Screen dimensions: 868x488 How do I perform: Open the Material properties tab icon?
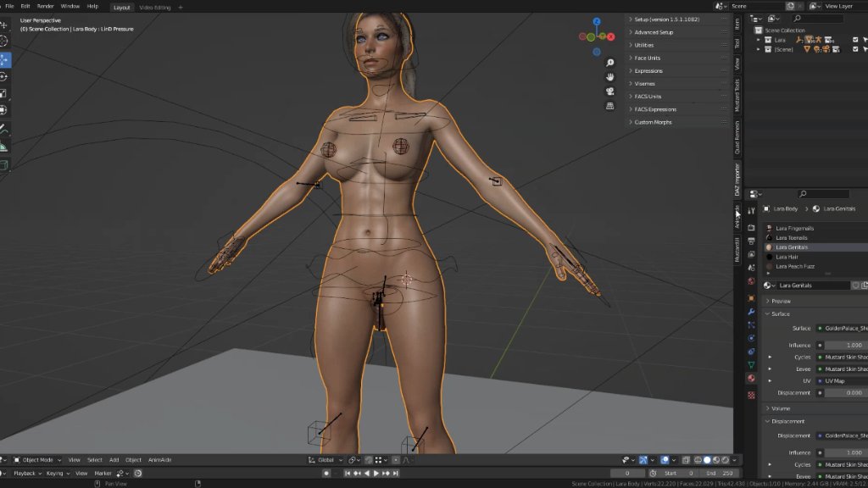(751, 379)
